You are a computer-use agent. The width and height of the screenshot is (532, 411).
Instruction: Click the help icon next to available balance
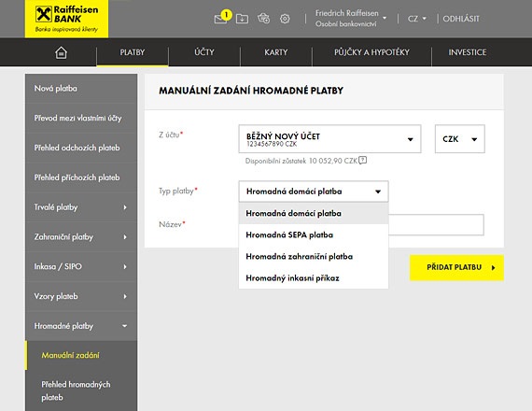coord(363,160)
